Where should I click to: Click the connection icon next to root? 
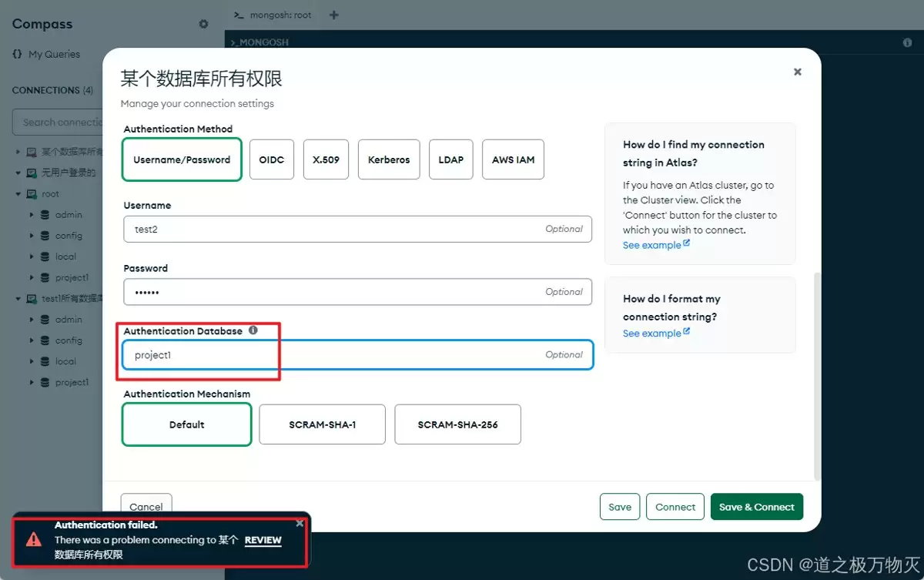[x=30, y=193]
